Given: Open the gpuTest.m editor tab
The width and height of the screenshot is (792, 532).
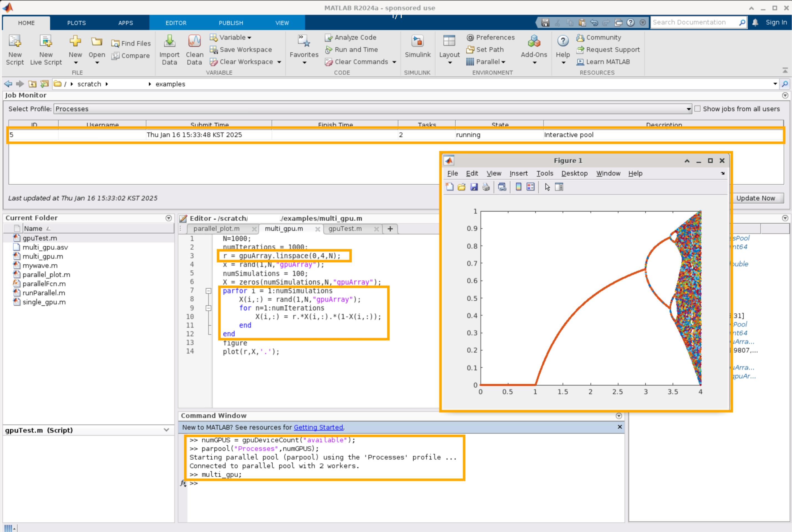Looking at the screenshot, I should pyautogui.click(x=345, y=229).
